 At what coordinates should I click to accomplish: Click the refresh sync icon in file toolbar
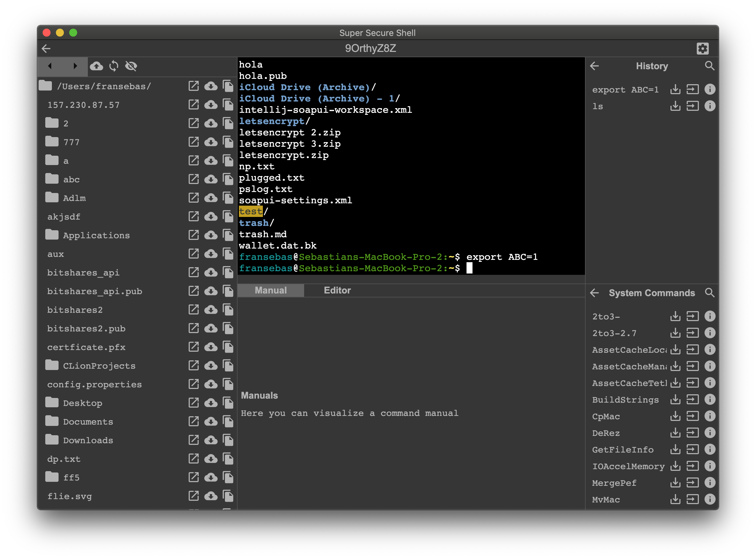click(114, 66)
